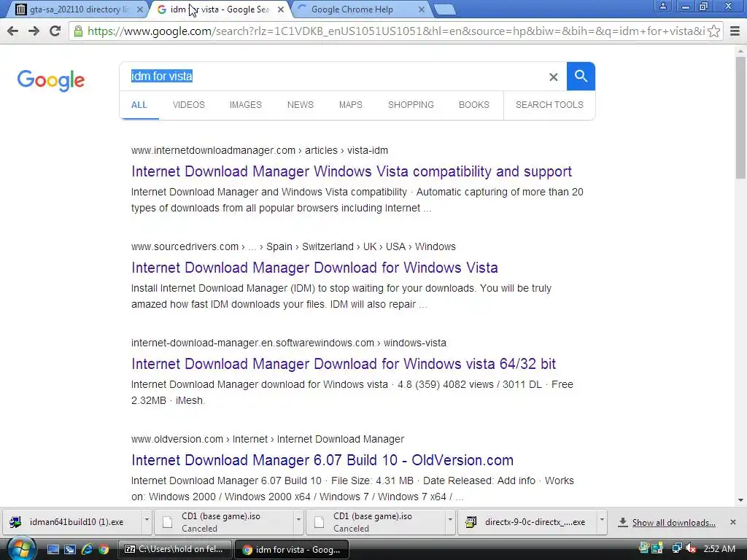
Task: Click the green padlock security icon
Action: point(78,31)
